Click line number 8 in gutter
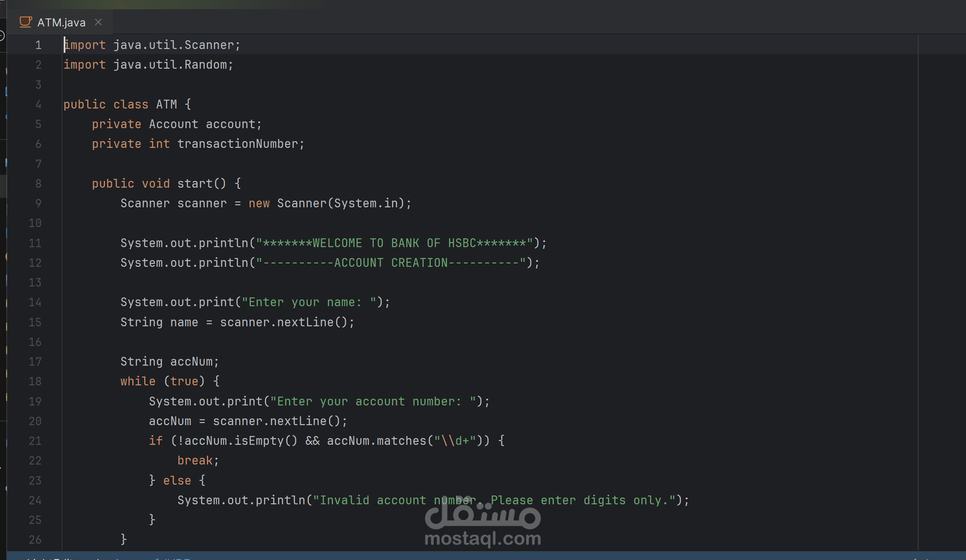This screenshot has width=966, height=560. (x=38, y=183)
